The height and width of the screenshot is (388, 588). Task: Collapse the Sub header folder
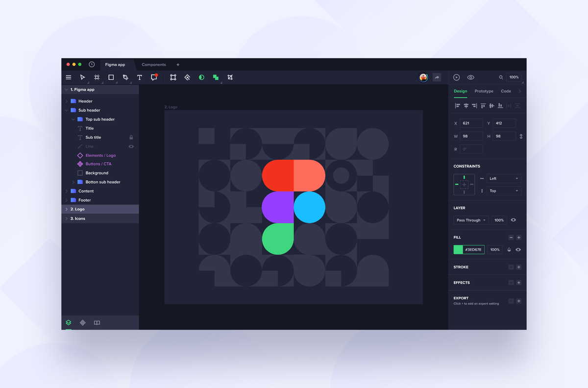click(x=67, y=110)
